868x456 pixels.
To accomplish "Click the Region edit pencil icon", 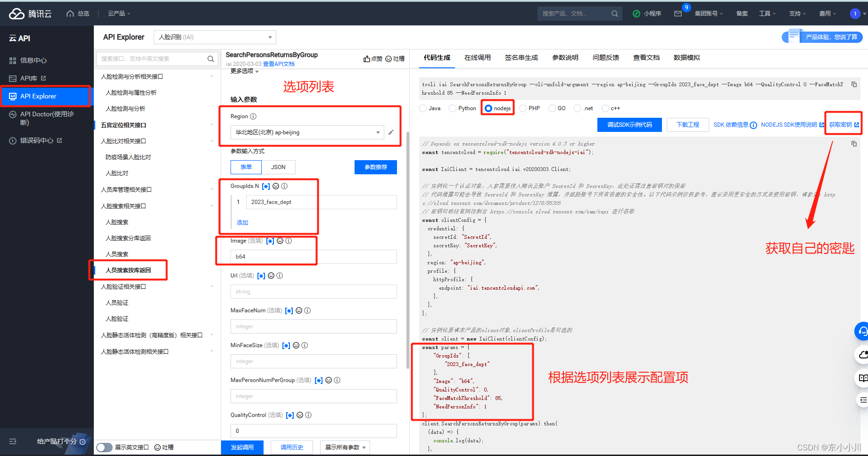I will [391, 132].
